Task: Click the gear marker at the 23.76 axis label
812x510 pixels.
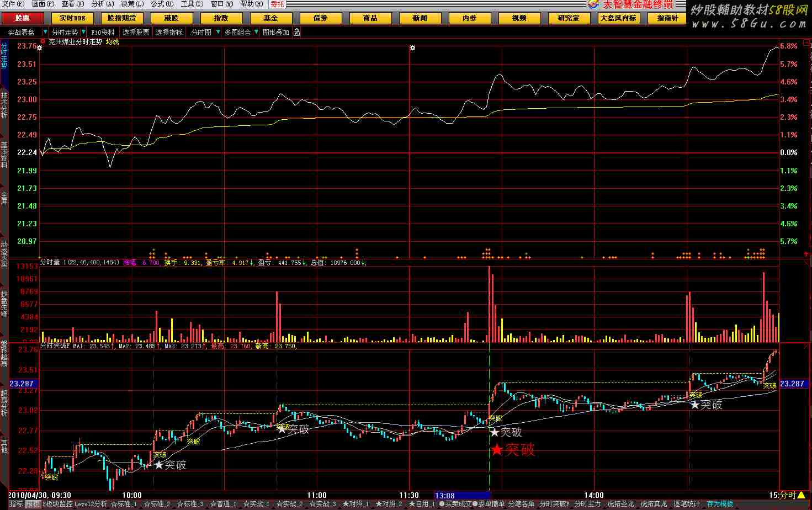Action: click(x=39, y=48)
